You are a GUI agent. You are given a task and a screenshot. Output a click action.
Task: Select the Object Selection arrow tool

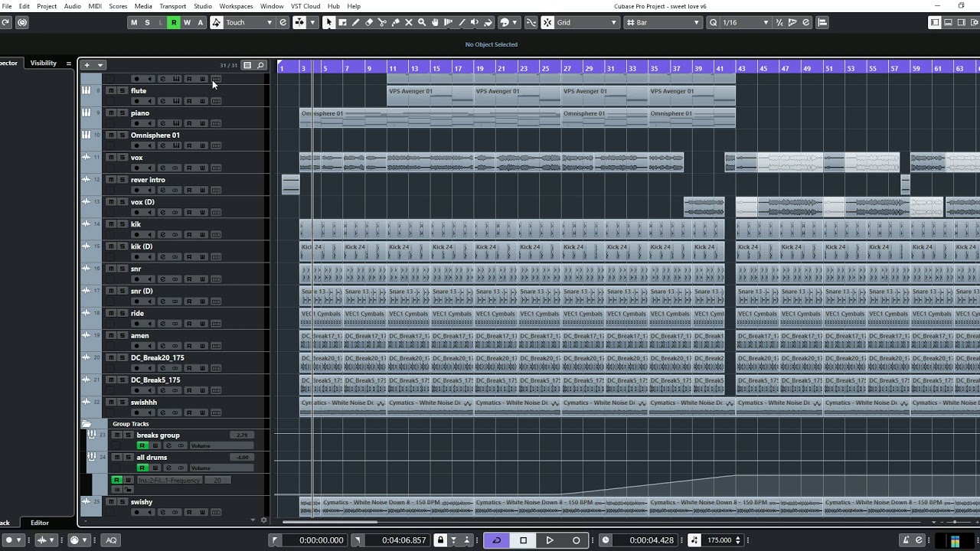click(x=328, y=22)
